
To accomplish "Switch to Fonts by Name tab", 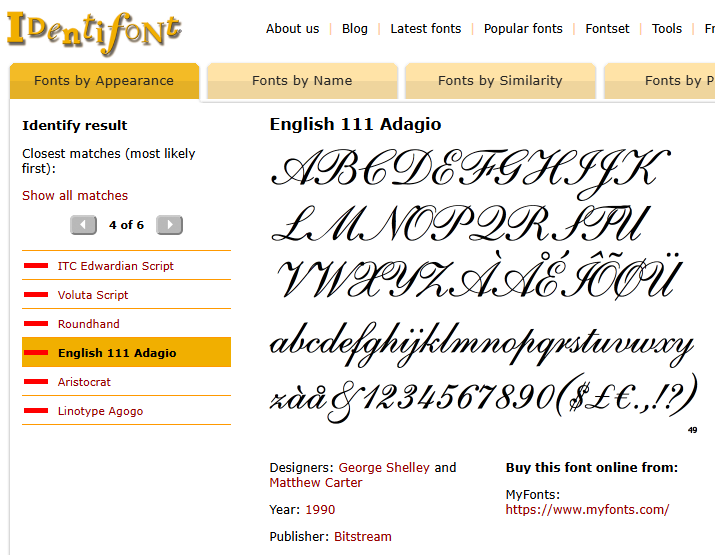I will 302,81.
